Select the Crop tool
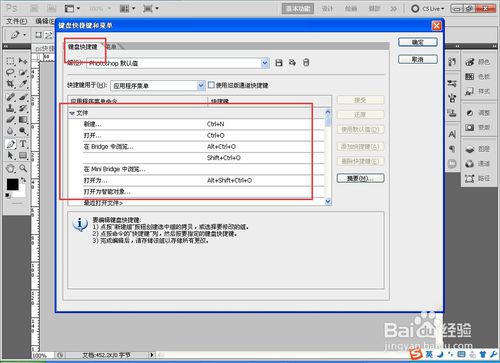Image resolution: width=500 pixels, height=363 pixels. pos(10,84)
